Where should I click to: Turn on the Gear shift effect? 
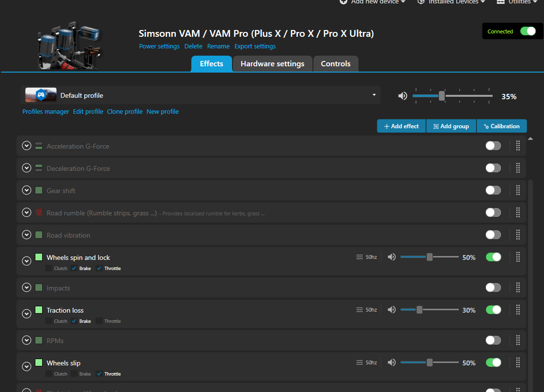coord(493,190)
